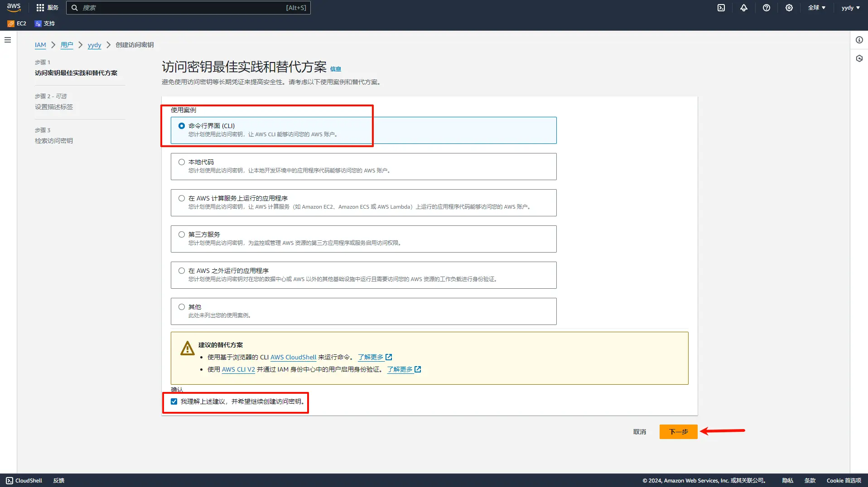This screenshot has width=868, height=487.
Task: Click the external link icon after CloudShell learn more
Action: pyautogui.click(x=389, y=357)
